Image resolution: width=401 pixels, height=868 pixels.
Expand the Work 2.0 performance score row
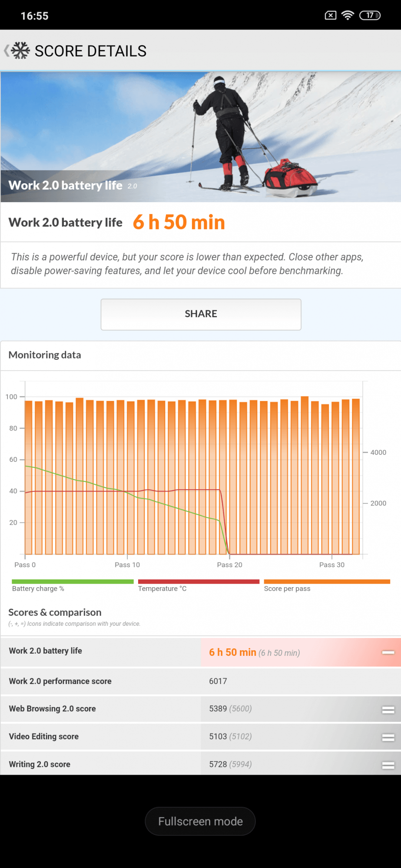(100, 681)
